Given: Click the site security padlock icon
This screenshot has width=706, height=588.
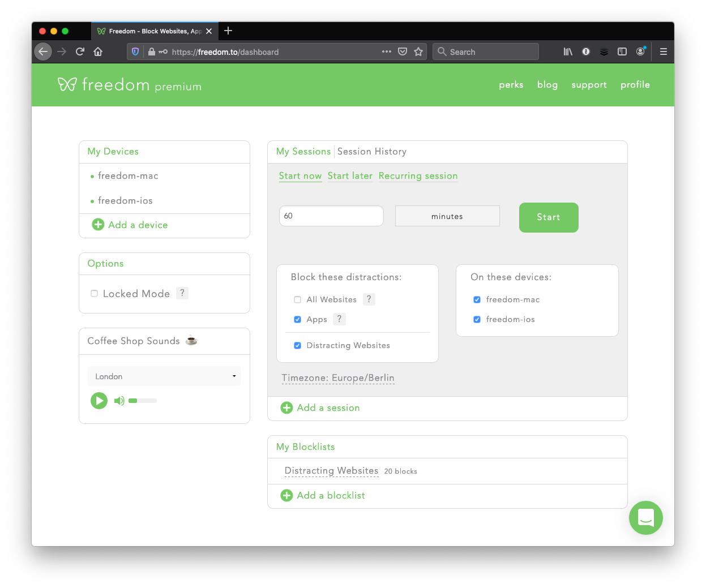Looking at the screenshot, I should [x=152, y=51].
